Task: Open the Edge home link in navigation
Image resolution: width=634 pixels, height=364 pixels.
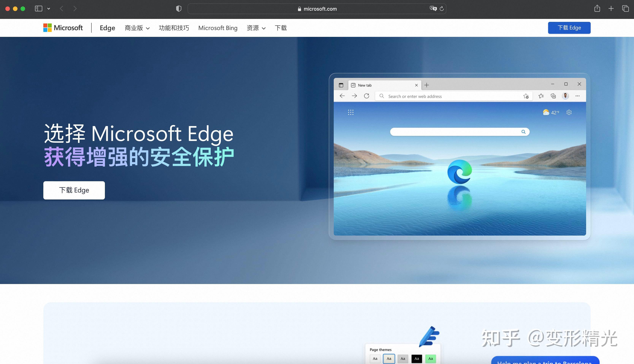Action: [108, 28]
